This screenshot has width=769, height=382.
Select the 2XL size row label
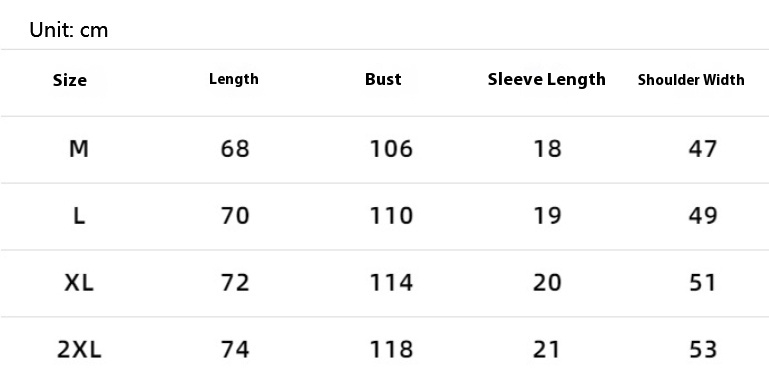point(79,350)
